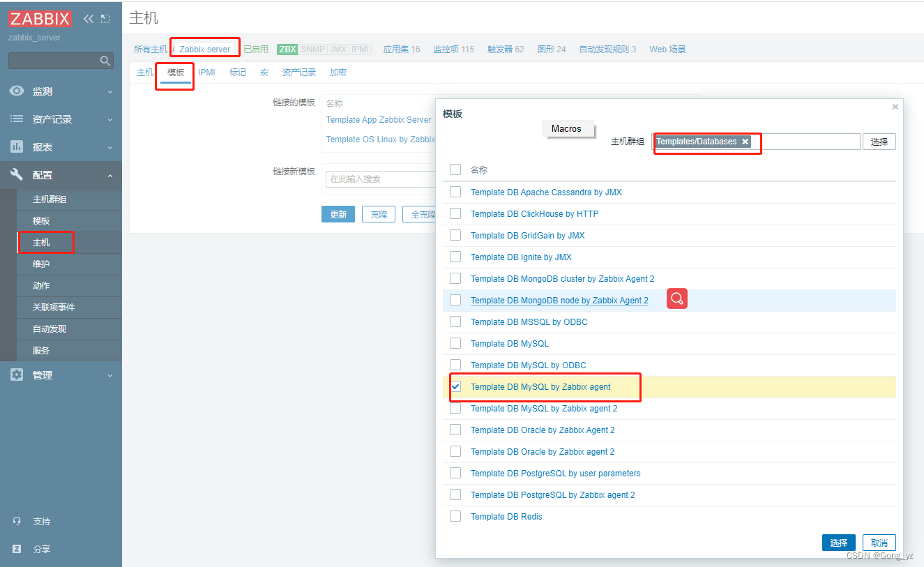Expand the 报表 menu chevron
The height and width of the screenshot is (567, 924).
click(109, 148)
